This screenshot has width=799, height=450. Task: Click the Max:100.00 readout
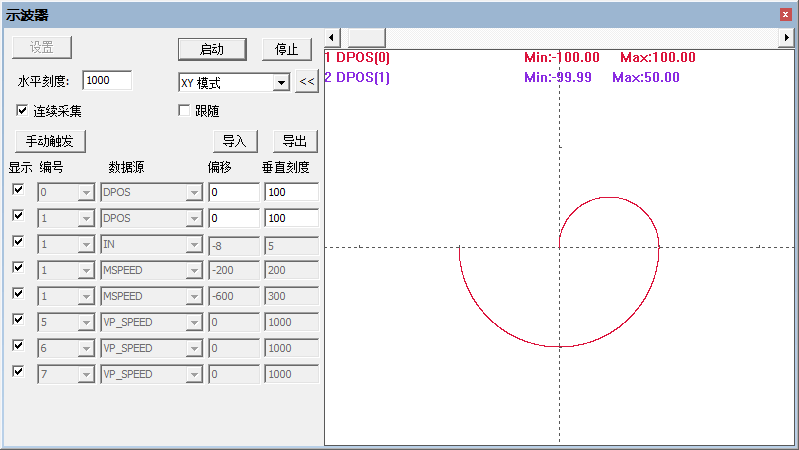tap(658, 57)
